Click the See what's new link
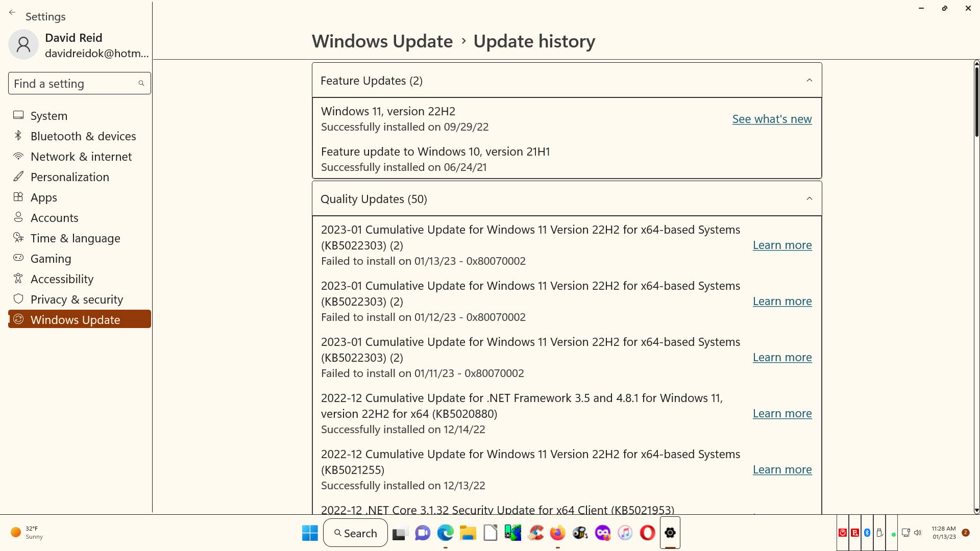This screenshot has width=980, height=551. coord(772,119)
